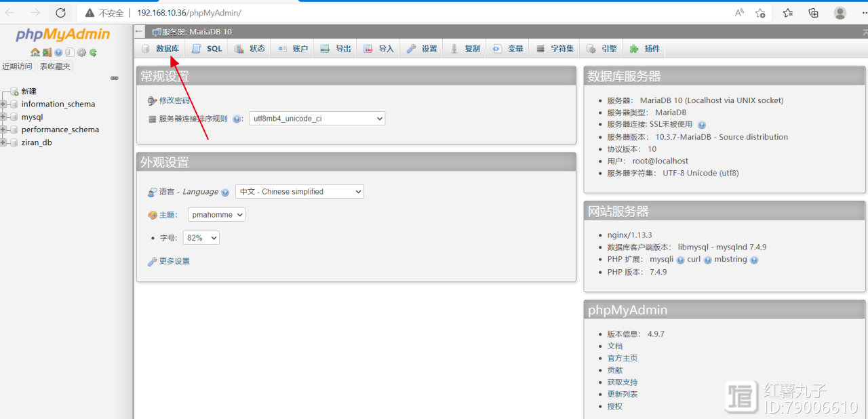Image resolution: width=868 pixels, height=419 pixels.
Task: Click the 修改密码 link
Action: point(174,100)
